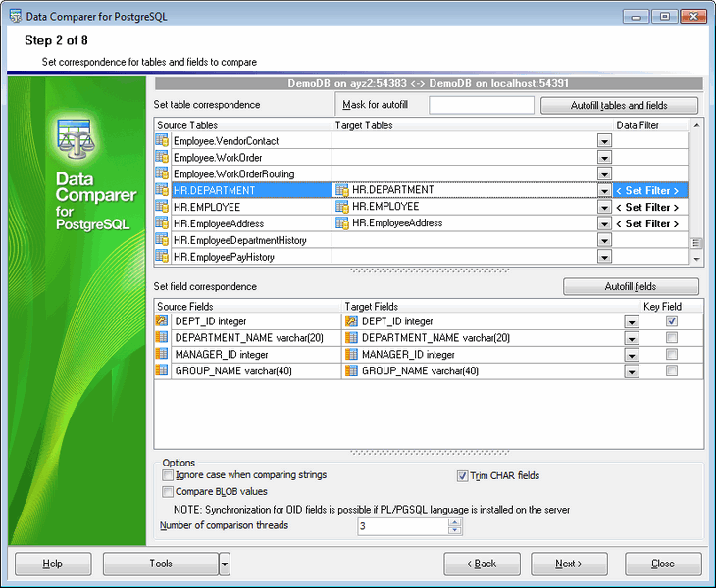Click the Close button at bottom
This screenshot has width=716, height=588.
point(663,563)
